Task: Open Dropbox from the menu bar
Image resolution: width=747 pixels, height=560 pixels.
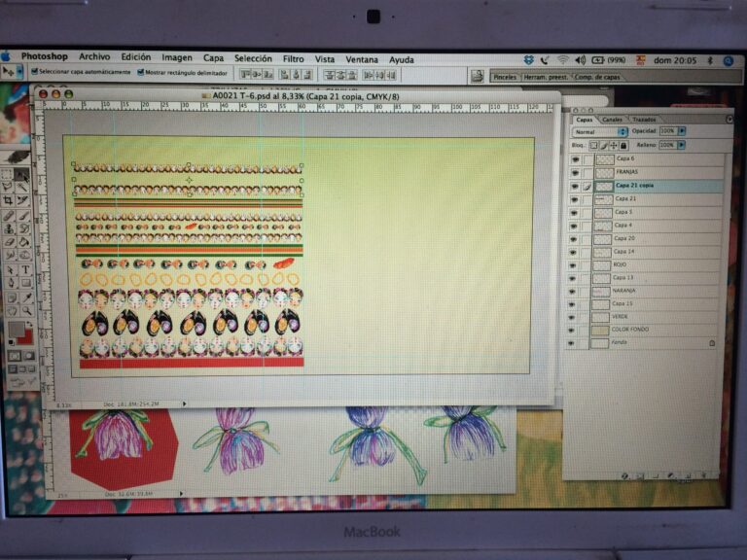Action: (528, 59)
